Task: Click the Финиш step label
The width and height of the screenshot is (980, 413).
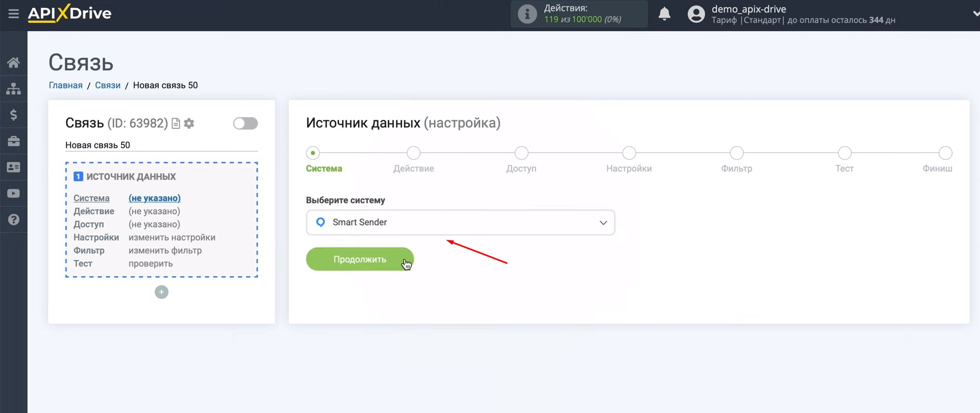Action: 937,168
